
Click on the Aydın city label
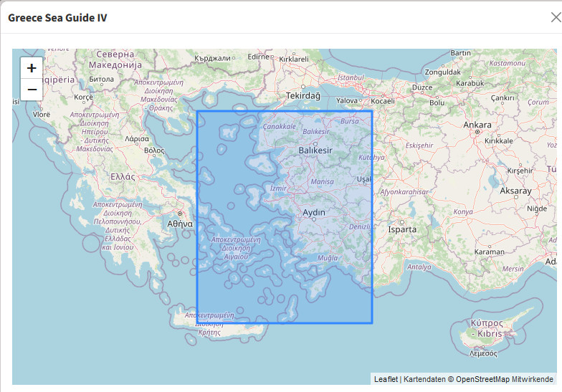pyautogui.click(x=315, y=213)
